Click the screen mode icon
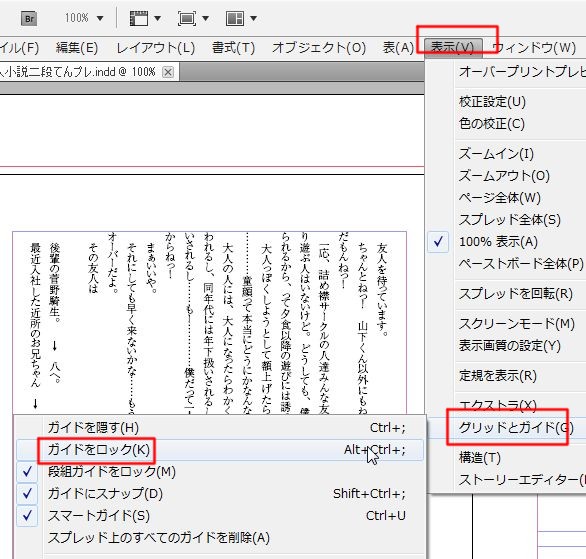This screenshot has height=559, width=586. click(x=186, y=18)
